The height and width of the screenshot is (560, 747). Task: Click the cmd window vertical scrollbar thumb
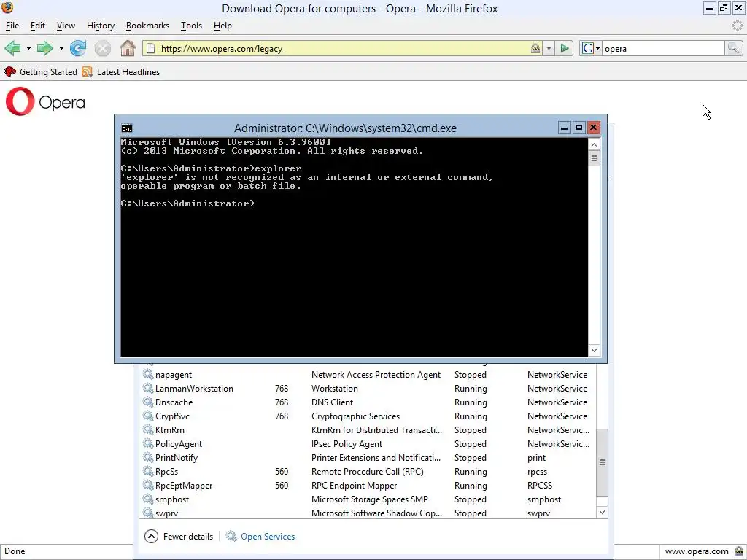[x=594, y=158]
